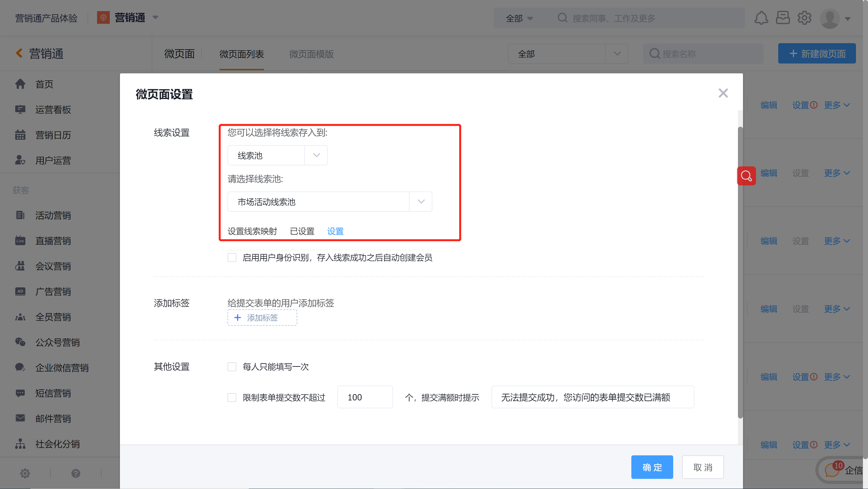This screenshot has width=868, height=489.
Task: Click the 无法提交成功 message input field
Action: pos(592,397)
